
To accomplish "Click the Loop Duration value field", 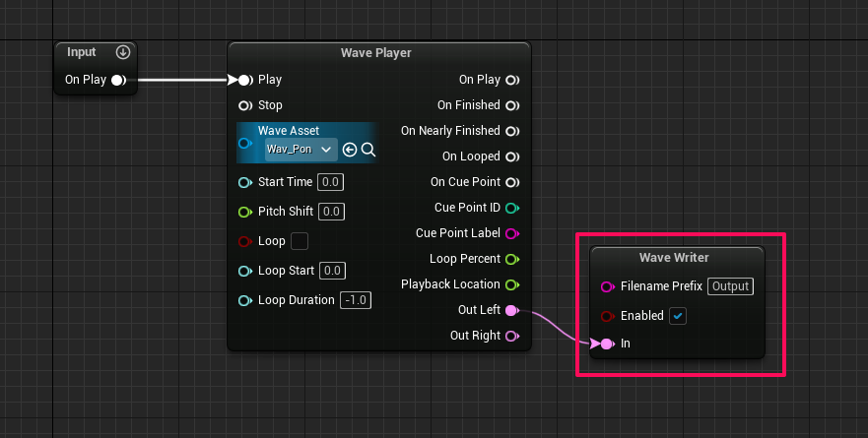I will pyautogui.click(x=356, y=300).
